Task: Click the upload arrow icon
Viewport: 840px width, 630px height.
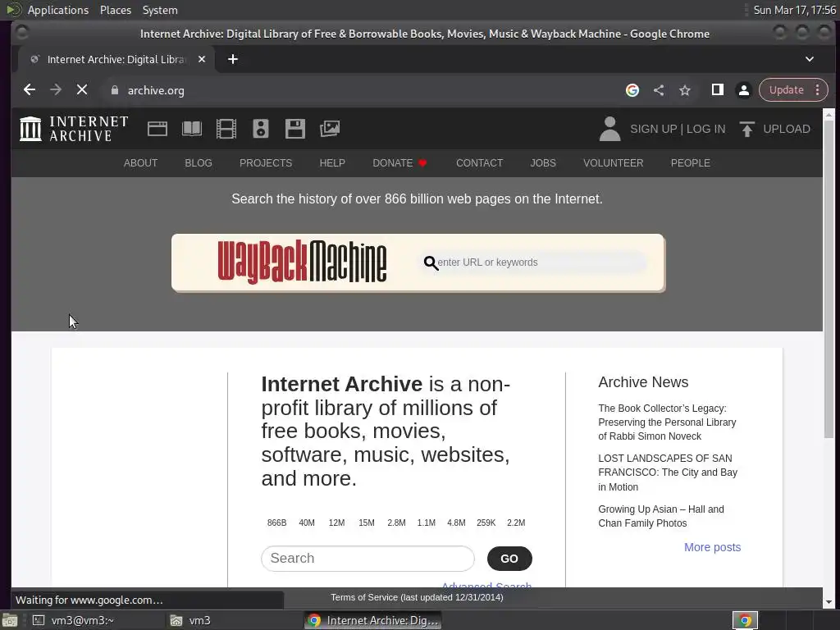Action: [x=746, y=129]
